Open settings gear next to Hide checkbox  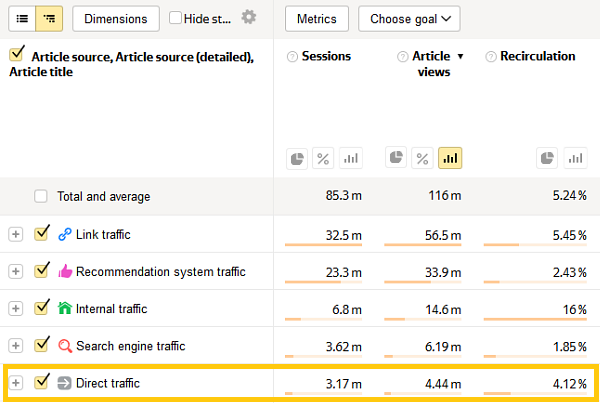tap(249, 18)
